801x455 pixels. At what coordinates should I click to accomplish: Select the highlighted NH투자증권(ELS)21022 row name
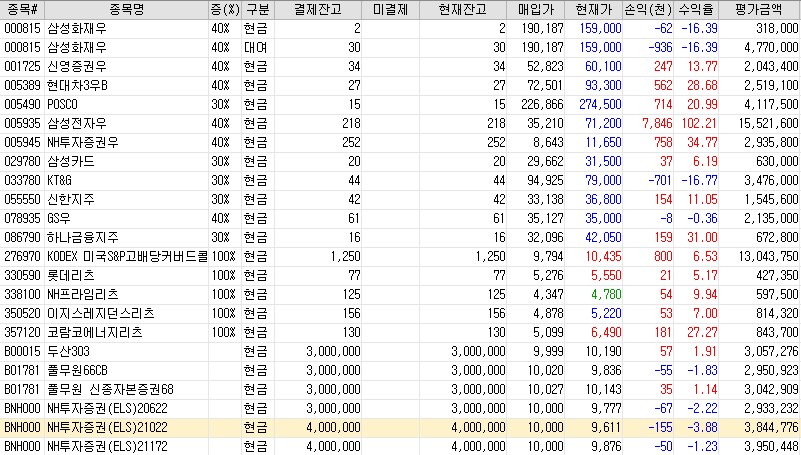click(107, 427)
